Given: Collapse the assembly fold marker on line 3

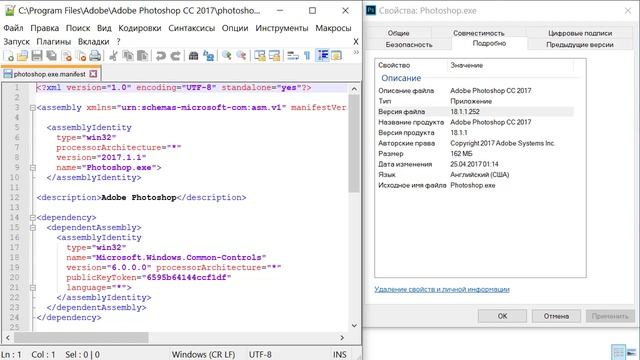Looking at the screenshot, I should tap(32, 108).
